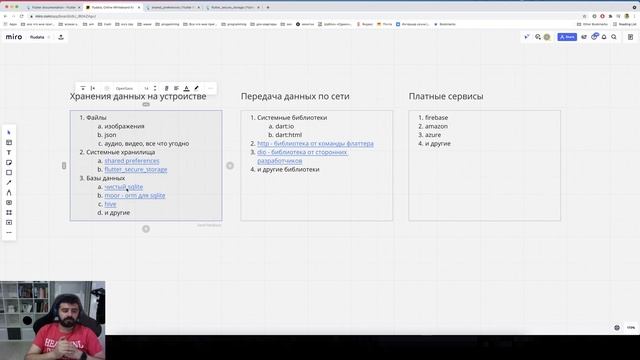
Task: Open more tools ellipsis in sidebar
Action: [x=9, y=233]
